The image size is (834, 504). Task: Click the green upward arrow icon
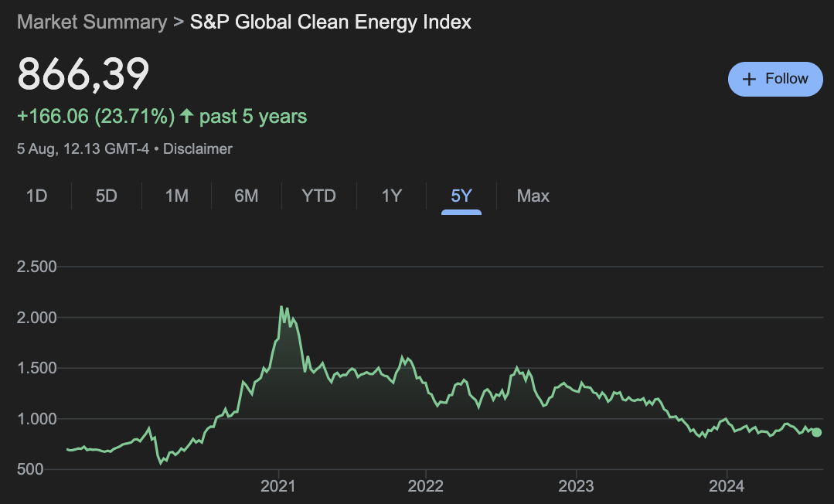186,117
